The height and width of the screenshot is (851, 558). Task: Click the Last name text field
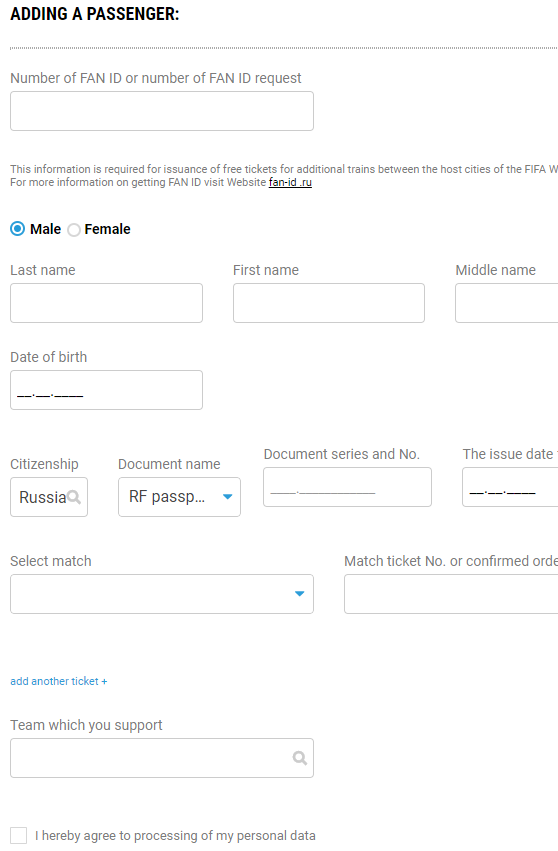[106, 303]
